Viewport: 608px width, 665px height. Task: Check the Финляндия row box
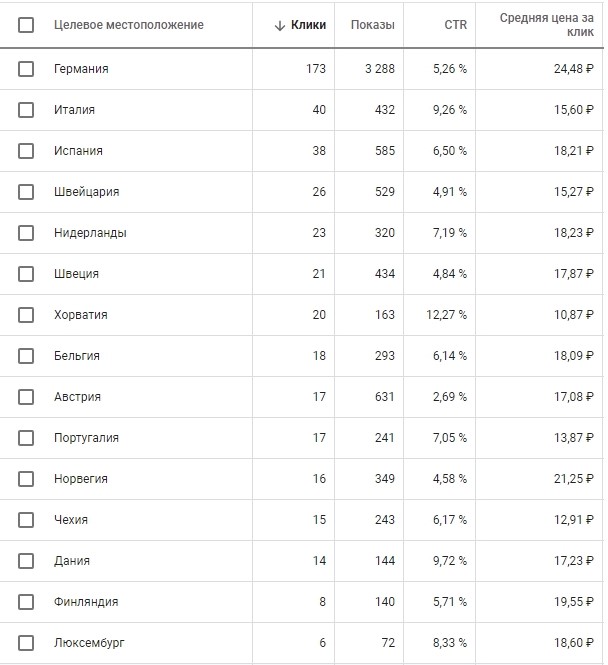tap(26, 602)
